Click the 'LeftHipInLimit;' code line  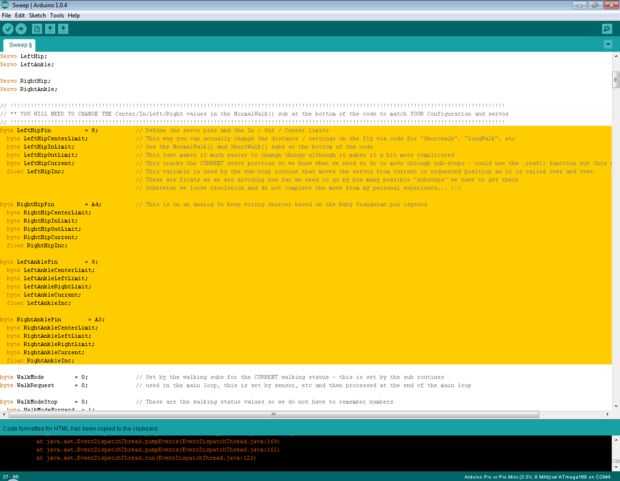coord(42,147)
